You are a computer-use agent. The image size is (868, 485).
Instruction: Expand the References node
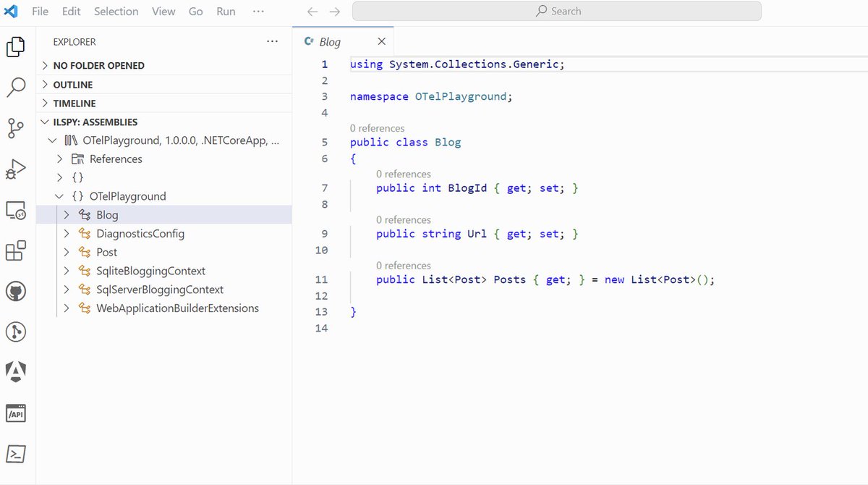59,159
